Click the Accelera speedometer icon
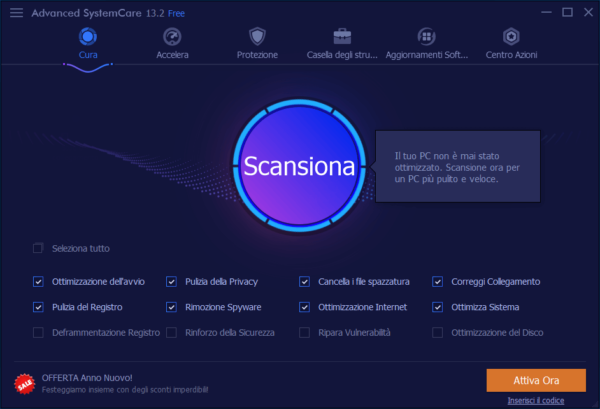 click(172, 37)
